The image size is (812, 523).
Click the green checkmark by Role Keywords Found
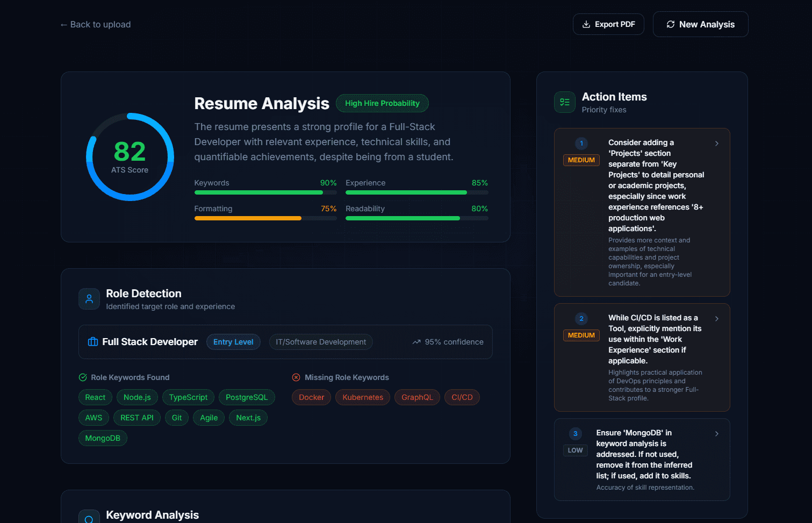83,377
